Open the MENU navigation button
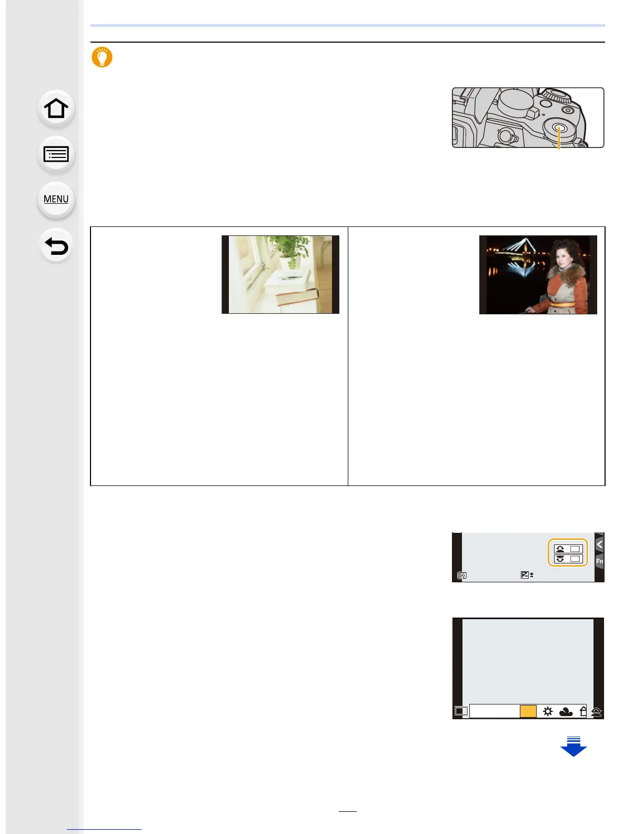This screenshot has width=644, height=834. [x=56, y=200]
